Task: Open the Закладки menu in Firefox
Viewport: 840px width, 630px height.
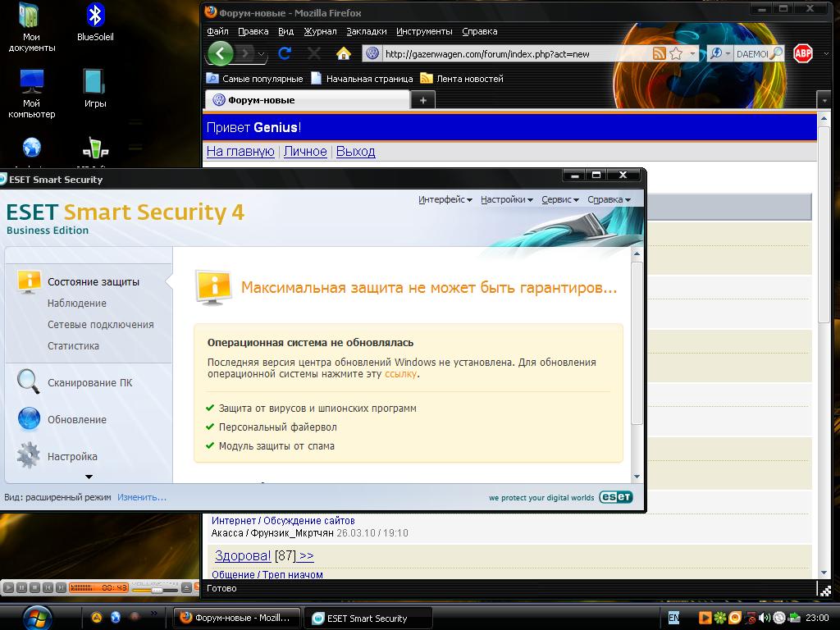Action: pyautogui.click(x=367, y=31)
